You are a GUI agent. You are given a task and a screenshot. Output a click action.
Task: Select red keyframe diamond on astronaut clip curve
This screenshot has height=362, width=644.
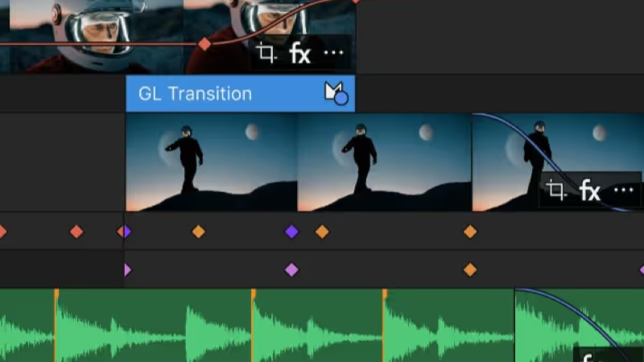[204, 44]
